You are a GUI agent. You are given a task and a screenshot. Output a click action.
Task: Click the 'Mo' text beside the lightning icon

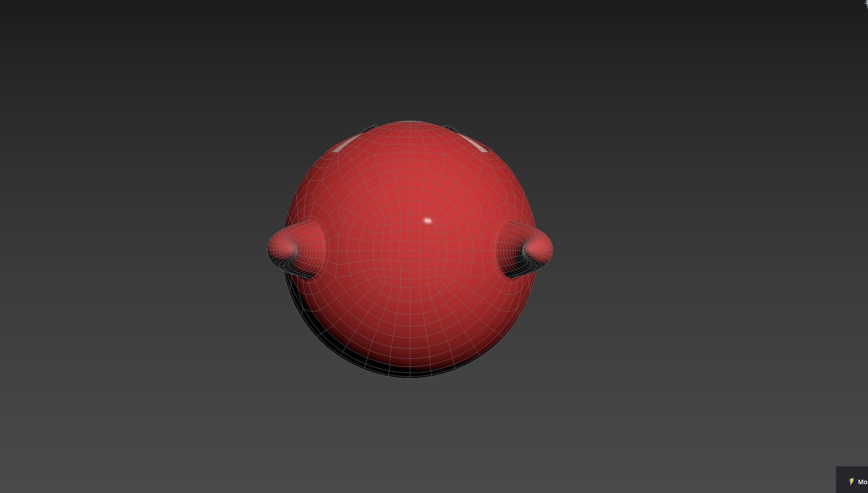(x=864, y=481)
